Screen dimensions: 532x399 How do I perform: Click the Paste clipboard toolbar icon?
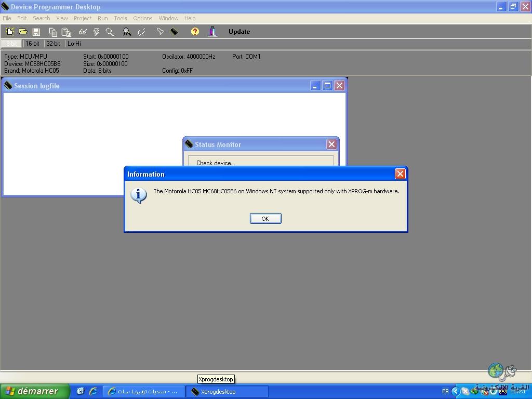pyautogui.click(x=66, y=32)
